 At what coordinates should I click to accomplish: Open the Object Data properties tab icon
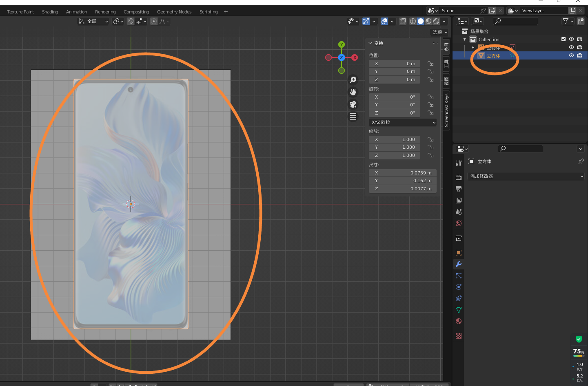point(459,310)
